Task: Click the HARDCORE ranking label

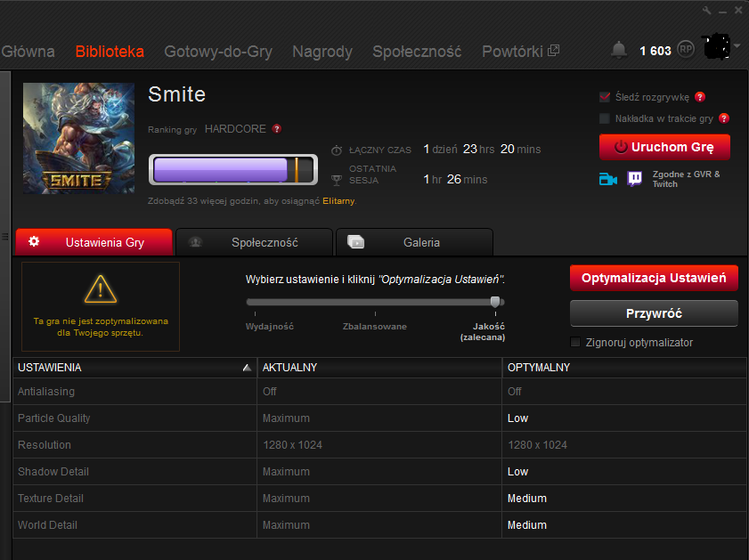Action: pyautogui.click(x=235, y=129)
